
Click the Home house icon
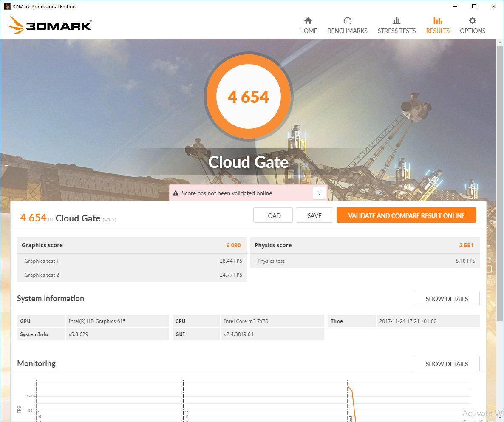point(308,20)
